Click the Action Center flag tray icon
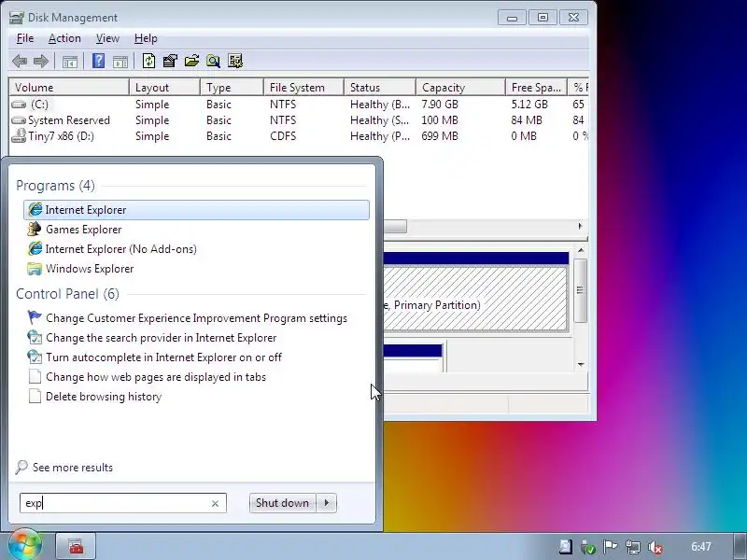This screenshot has height=560, width=747. click(610, 547)
